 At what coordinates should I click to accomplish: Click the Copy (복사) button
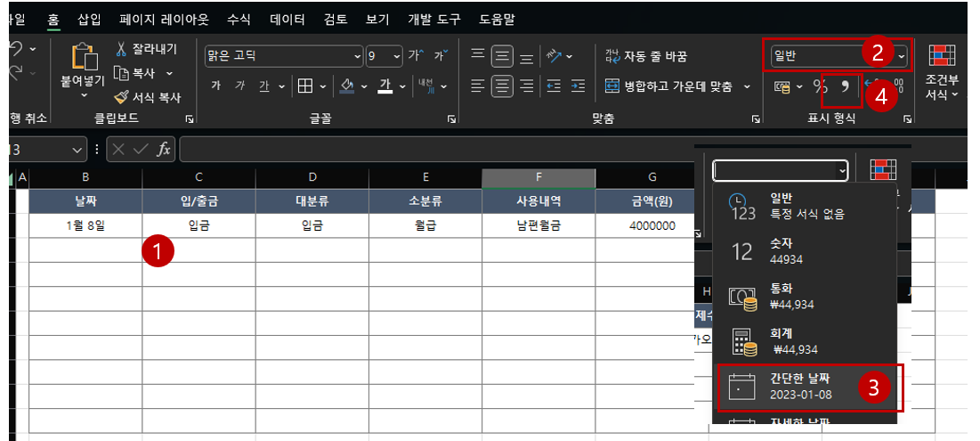tap(134, 73)
